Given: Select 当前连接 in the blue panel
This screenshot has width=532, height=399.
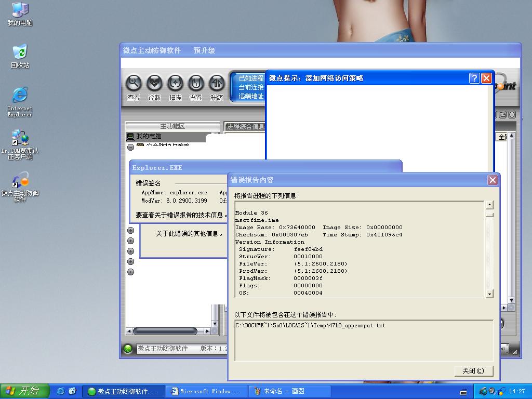Looking at the screenshot, I should 251,87.
